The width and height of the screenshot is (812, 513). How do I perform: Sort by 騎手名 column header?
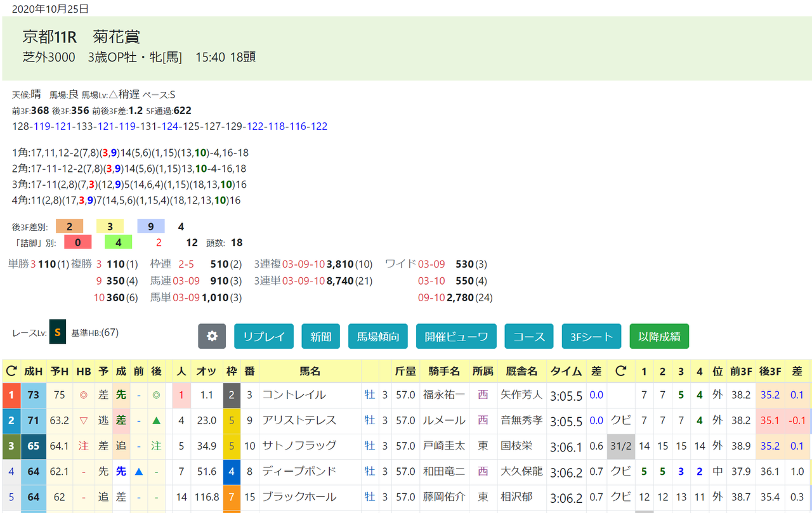tap(444, 371)
